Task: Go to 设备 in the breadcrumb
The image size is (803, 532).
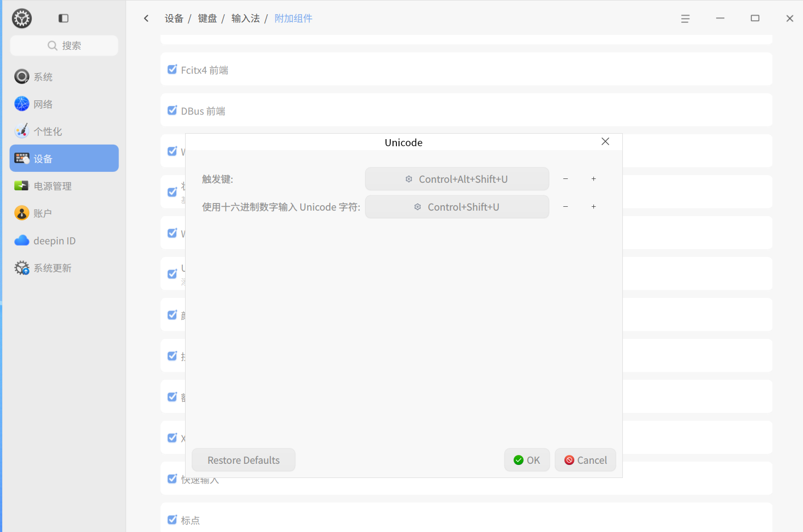Action: tap(174, 19)
